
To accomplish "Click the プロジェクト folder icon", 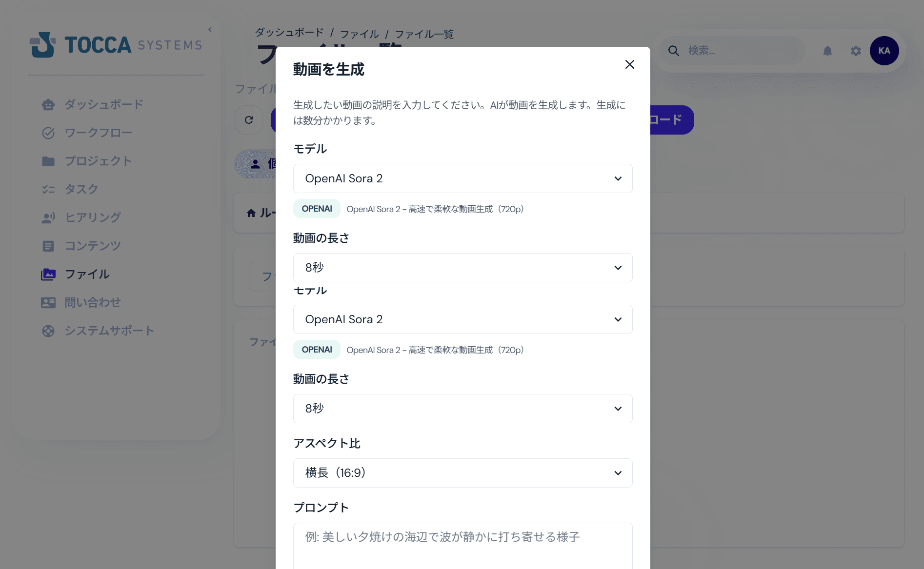I will (48, 161).
